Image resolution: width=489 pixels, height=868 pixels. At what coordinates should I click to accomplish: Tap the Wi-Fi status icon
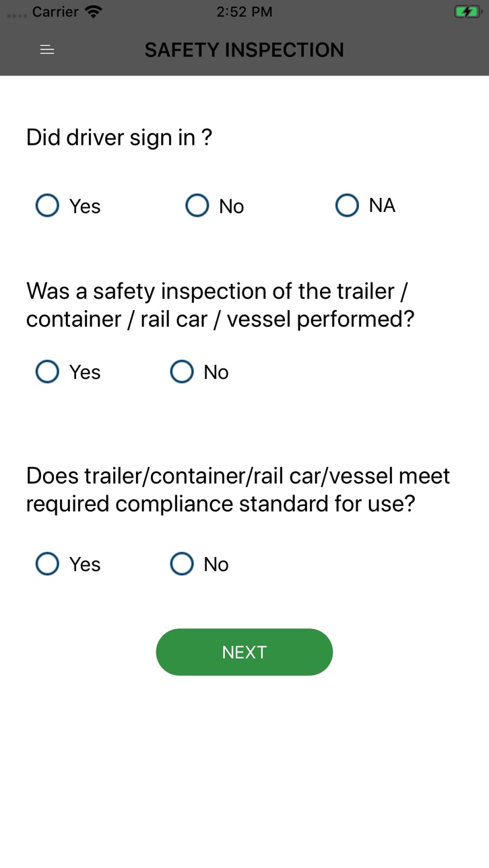point(94,11)
